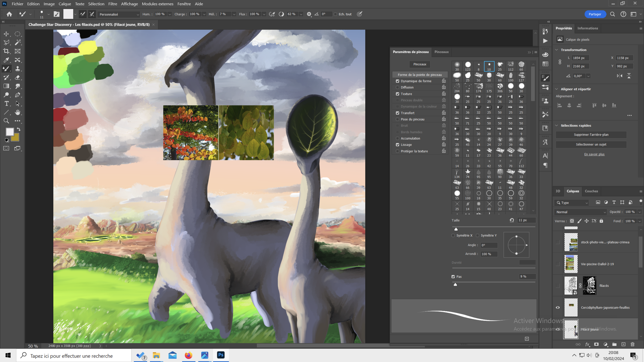Screen dimensions: 644x362
Task: Open the Personnalisé preset dropdown
Action: 119,14
